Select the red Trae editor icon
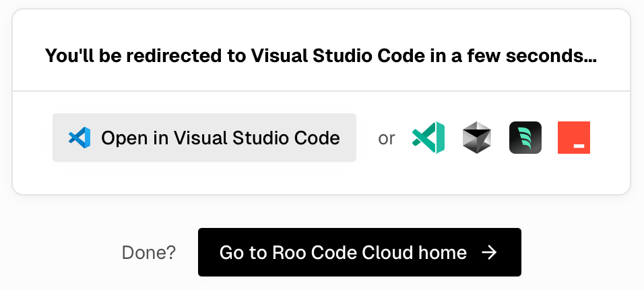This screenshot has height=290, width=644. tap(574, 138)
